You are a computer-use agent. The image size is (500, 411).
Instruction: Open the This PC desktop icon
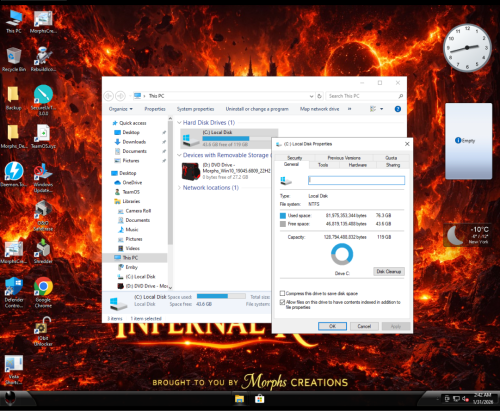click(14, 21)
